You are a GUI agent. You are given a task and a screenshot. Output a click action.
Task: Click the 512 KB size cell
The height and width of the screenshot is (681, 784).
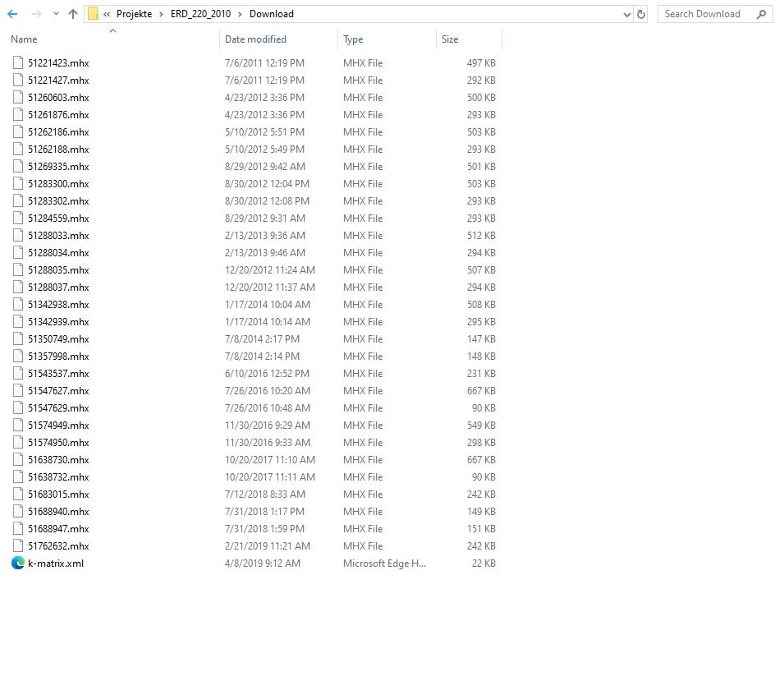[481, 235]
